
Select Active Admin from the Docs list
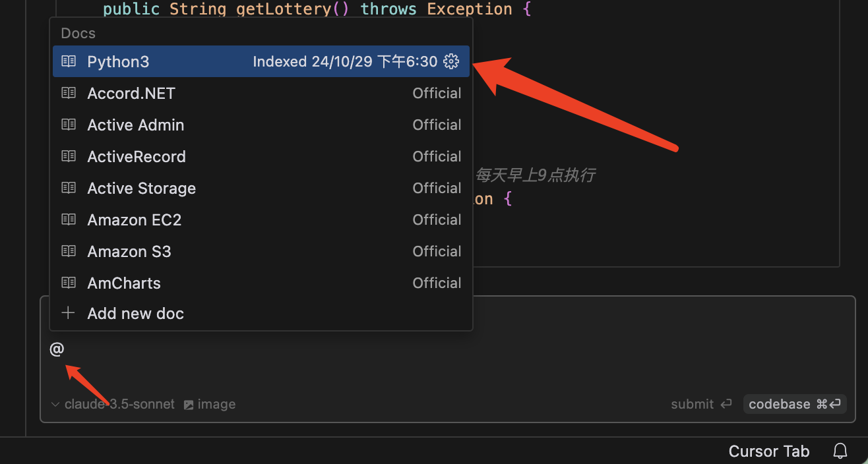click(x=135, y=125)
